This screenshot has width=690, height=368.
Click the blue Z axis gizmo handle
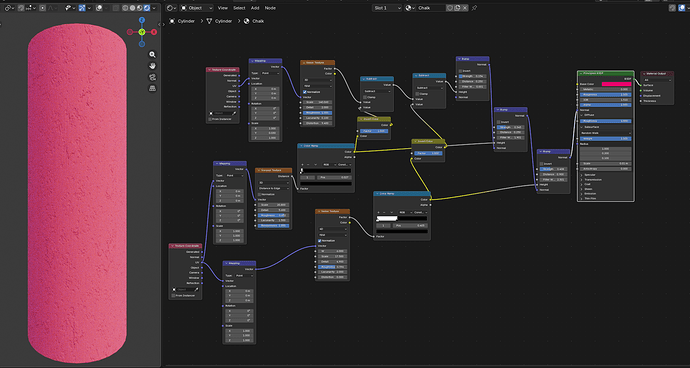(x=142, y=20)
